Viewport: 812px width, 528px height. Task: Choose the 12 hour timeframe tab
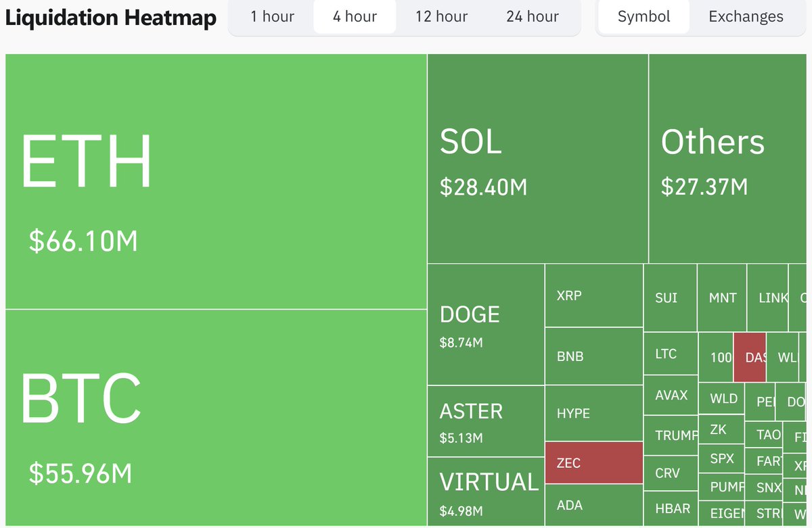click(441, 17)
